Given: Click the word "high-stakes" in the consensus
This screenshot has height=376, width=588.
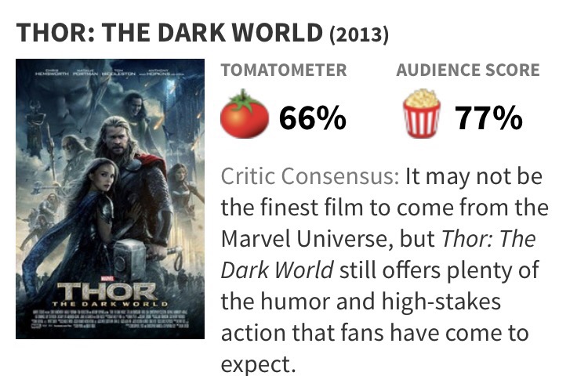Looking at the screenshot, I should [441, 302].
